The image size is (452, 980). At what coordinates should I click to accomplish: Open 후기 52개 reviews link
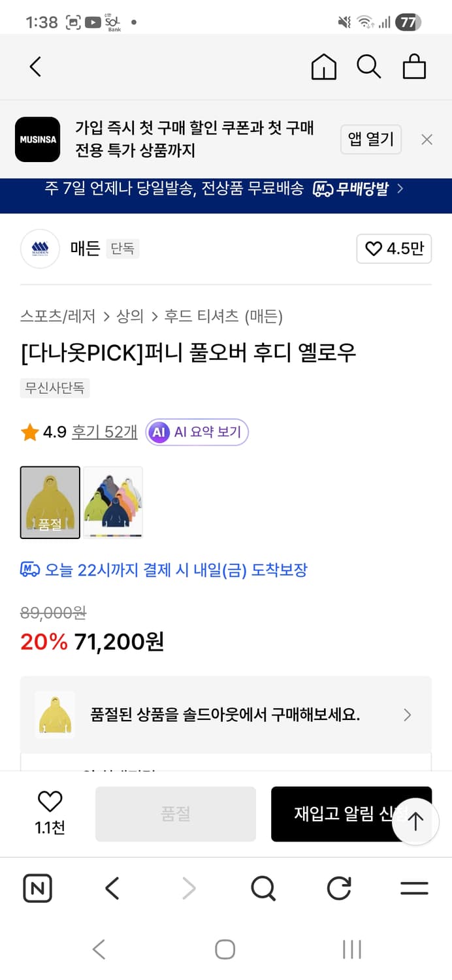(x=104, y=432)
